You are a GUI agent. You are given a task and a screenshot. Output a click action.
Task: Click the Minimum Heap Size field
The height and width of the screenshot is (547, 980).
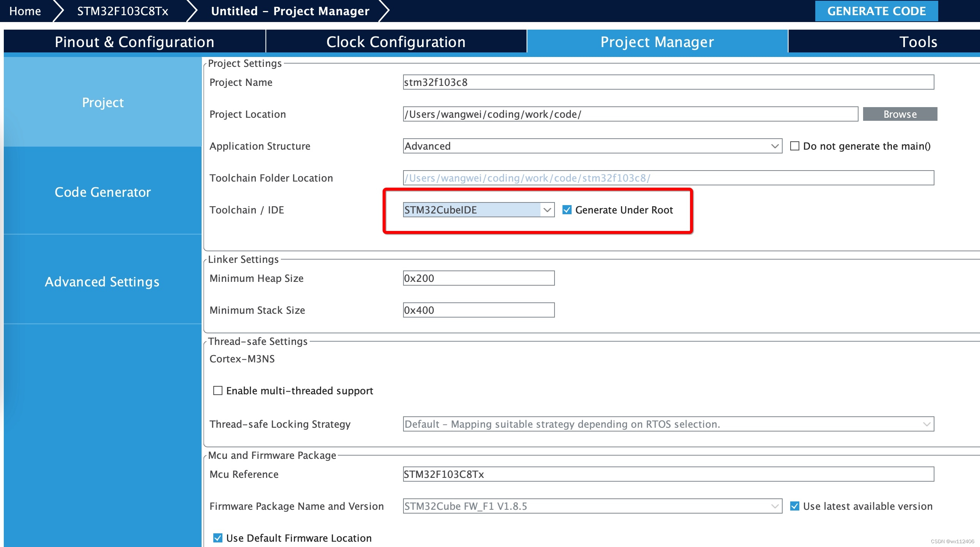[478, 278]
